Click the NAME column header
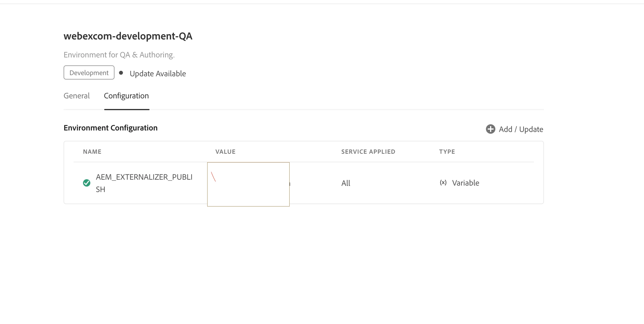 [x=92, y=152]
